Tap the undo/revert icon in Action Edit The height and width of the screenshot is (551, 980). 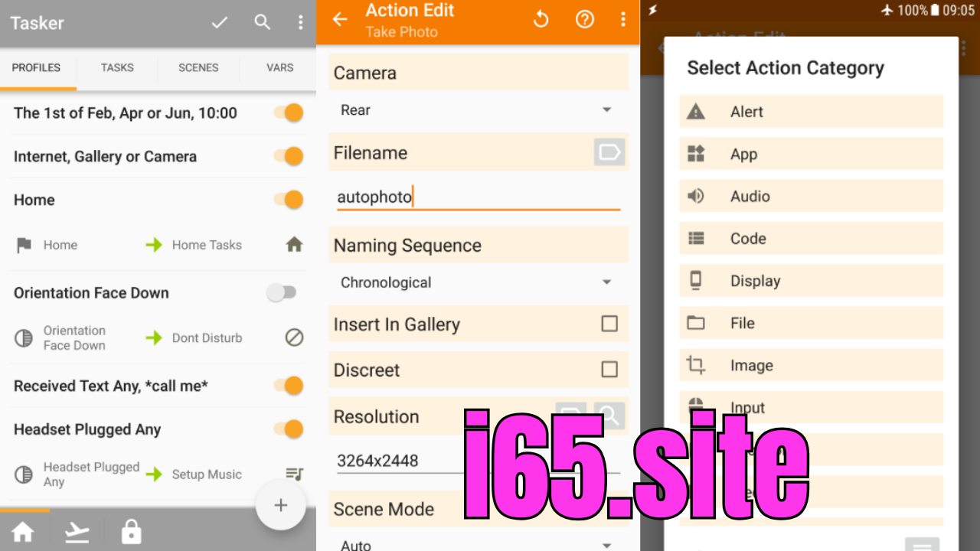pos(541,20)
